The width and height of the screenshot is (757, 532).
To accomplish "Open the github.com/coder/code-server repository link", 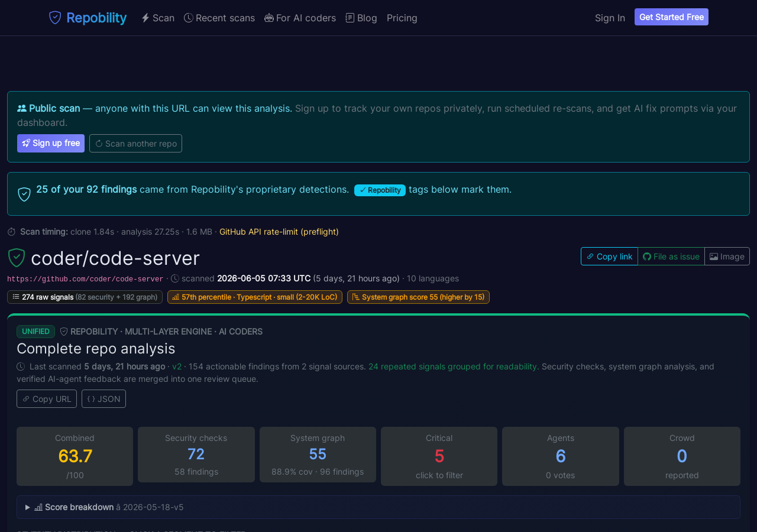I will tap(85, 279).
